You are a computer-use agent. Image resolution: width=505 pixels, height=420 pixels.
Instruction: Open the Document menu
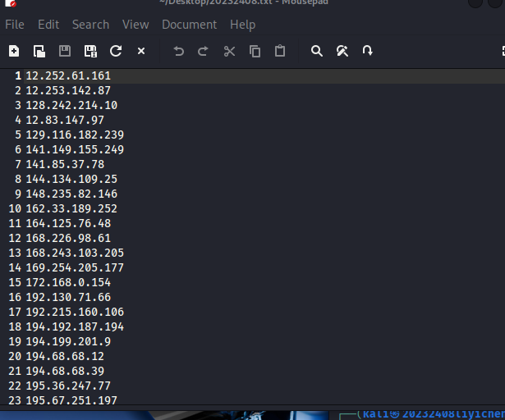coord(190,25)
